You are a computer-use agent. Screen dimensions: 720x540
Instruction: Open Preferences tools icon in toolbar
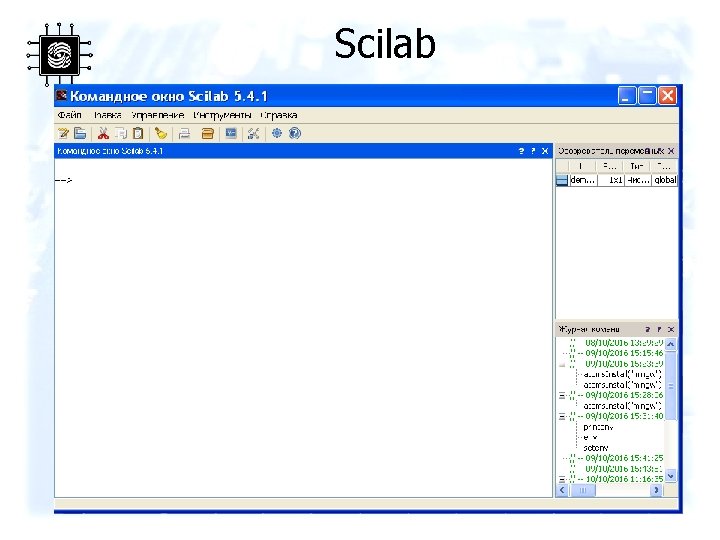coord(253,134)
